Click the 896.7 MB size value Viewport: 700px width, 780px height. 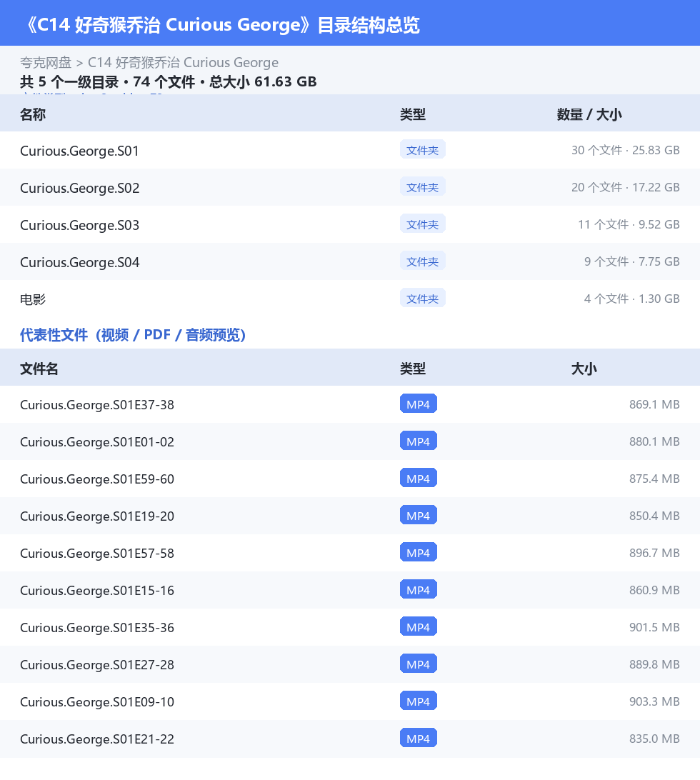click(655, 553)
